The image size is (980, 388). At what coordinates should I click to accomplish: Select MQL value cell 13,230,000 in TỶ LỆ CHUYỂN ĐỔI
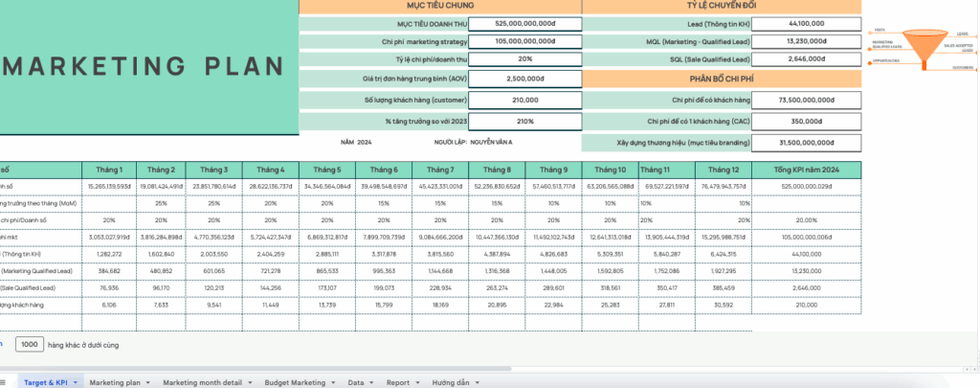pyautogui.click(x=806, y=41)
